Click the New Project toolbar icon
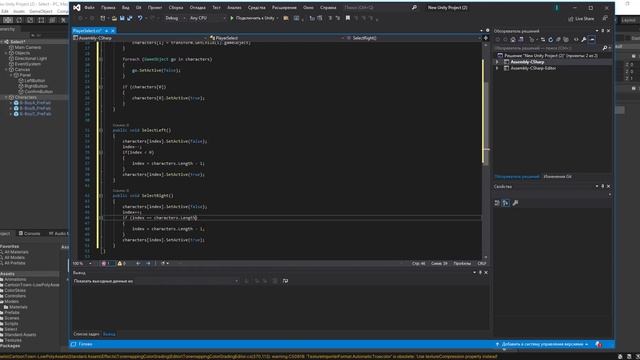The width and height of the screenshot is (640, 360). coord(103,18)
